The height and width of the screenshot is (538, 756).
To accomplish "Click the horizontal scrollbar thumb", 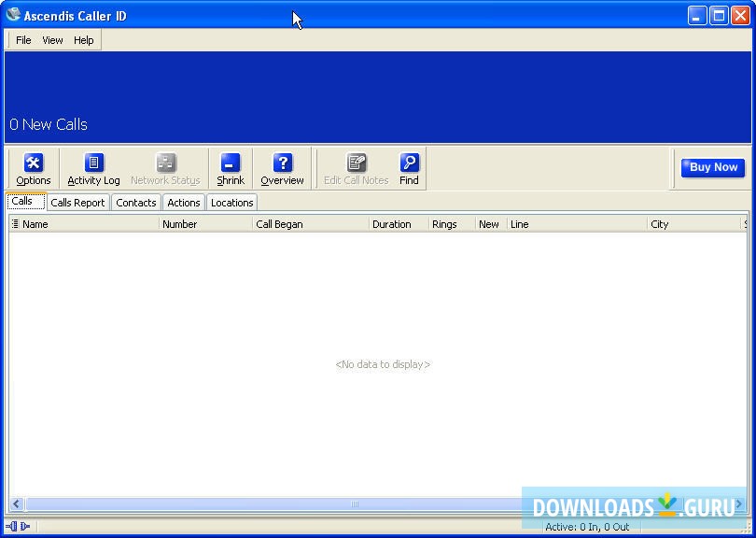I will (x=355, y=504).
